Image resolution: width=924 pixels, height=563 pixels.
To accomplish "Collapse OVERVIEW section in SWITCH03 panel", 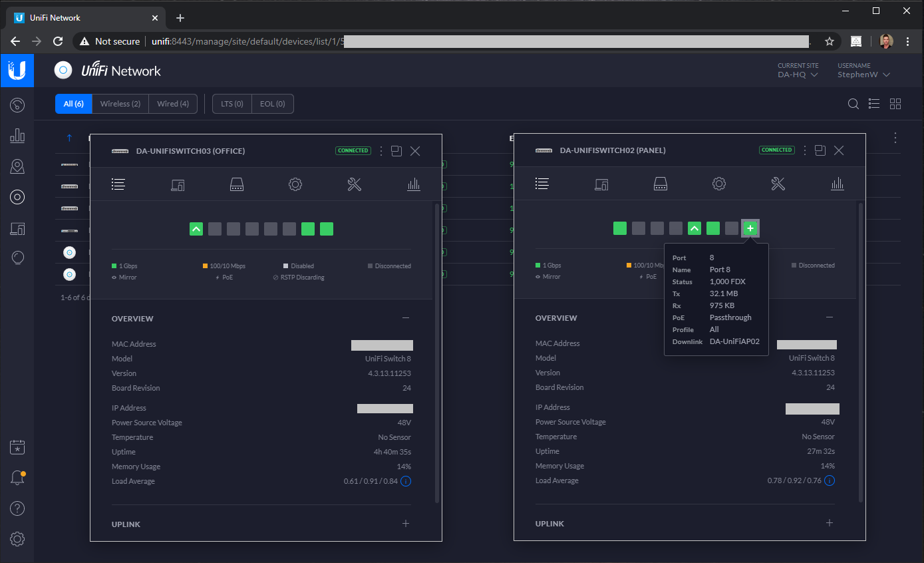I will click(406, 318).
